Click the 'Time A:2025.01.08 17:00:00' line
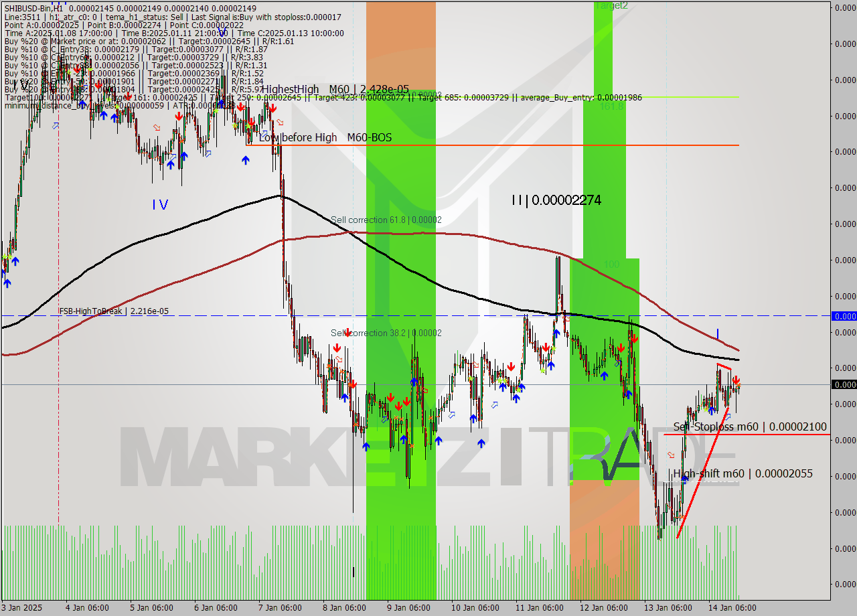The image size is (857, 616). [x=174, y=33]
